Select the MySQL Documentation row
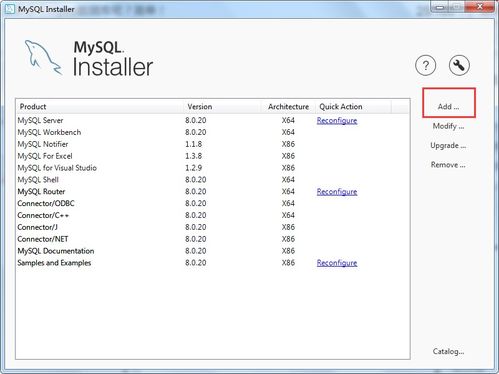Screen dimensions: 499x374 pyautogui.click(x=212, y=251)
